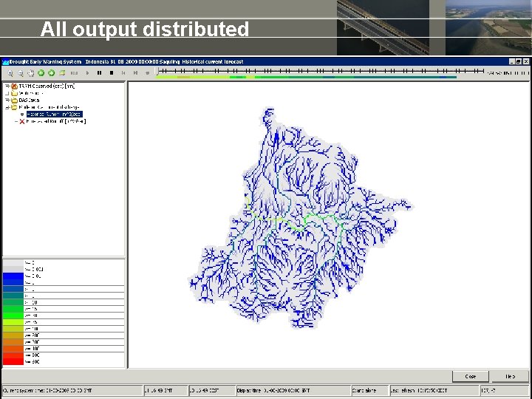The image size is (532, 399).
Task: Click the folder icon of the second tree row
Action: click(14, 93)
